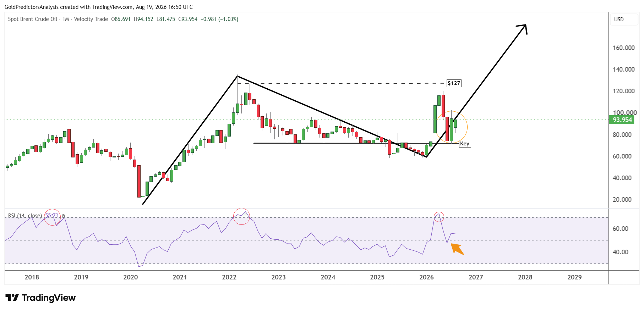644x311 pixels.
Task: Click the 40.000 price axis label
Action: (x=622, y=178)
